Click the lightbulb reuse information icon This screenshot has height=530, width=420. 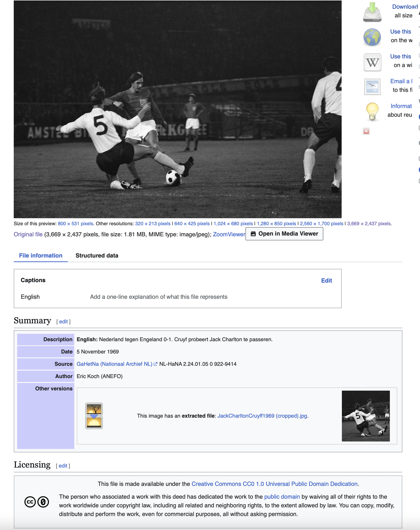(372, 112)
